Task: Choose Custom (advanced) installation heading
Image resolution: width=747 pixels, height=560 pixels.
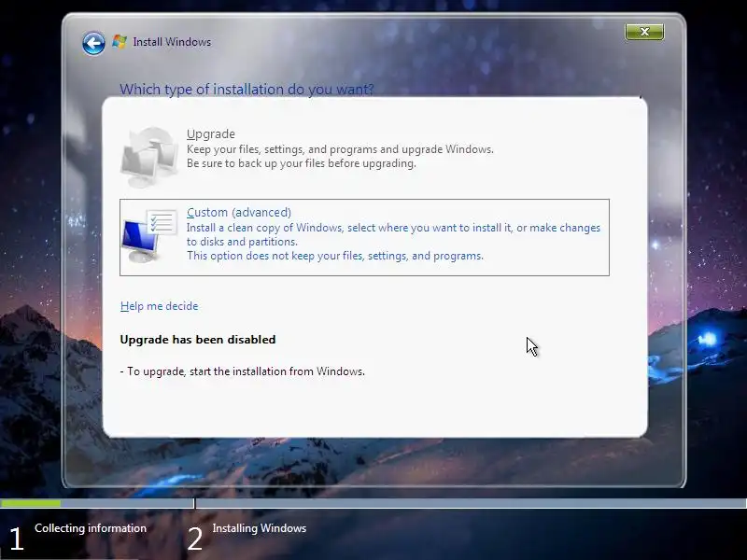Action: tap(239, 213)
